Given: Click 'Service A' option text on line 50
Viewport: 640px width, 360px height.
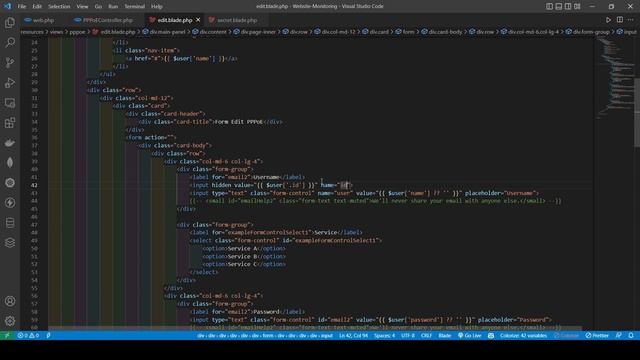Looking at the screenshot, I should pos(242,248).
